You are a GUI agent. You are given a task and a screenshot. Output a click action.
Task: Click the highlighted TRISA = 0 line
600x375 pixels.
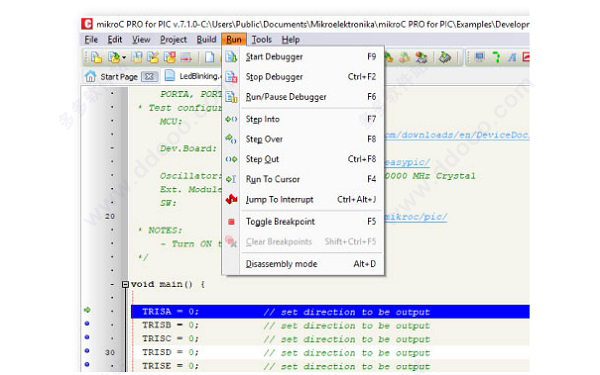pyautogui.click(x=330, y=312)
